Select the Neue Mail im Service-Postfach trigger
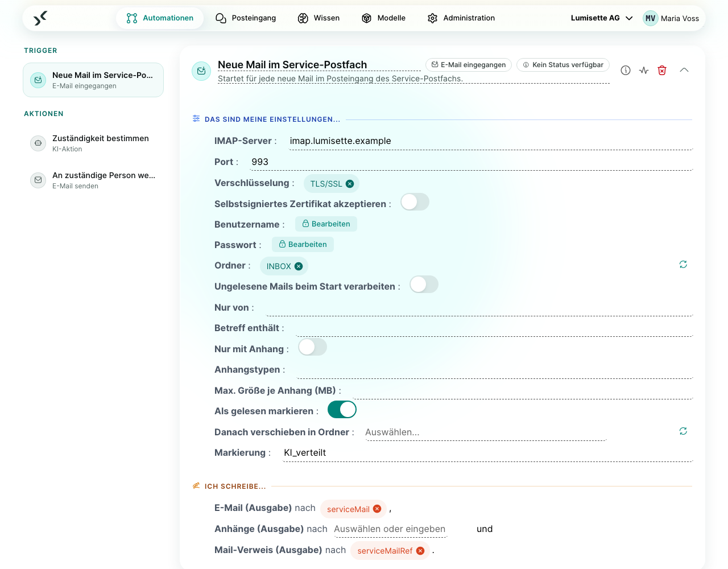 (93, 80)
